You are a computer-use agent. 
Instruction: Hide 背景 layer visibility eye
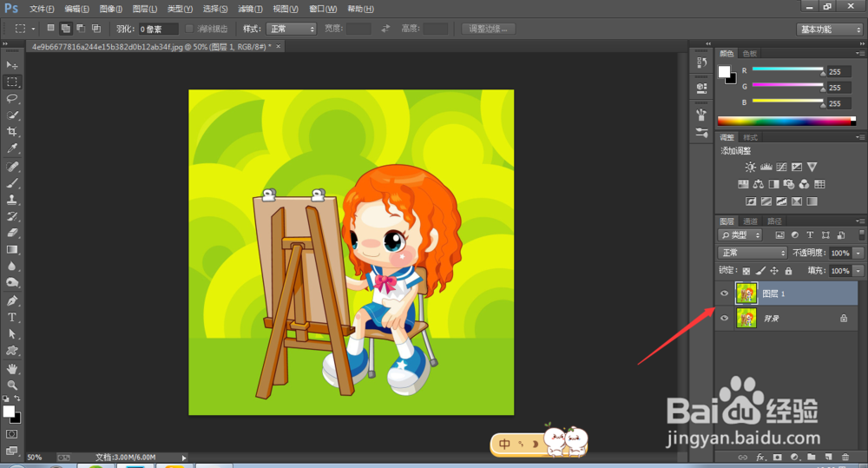click(724, 318)
